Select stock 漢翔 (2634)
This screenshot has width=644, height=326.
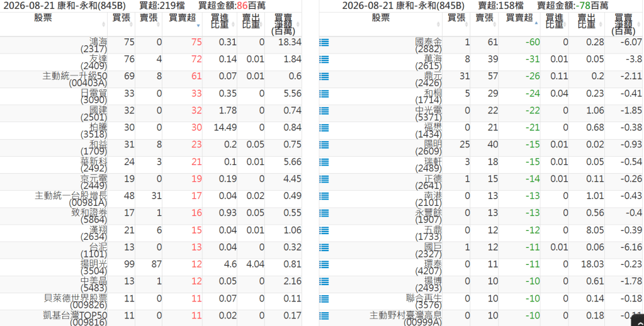94,233
